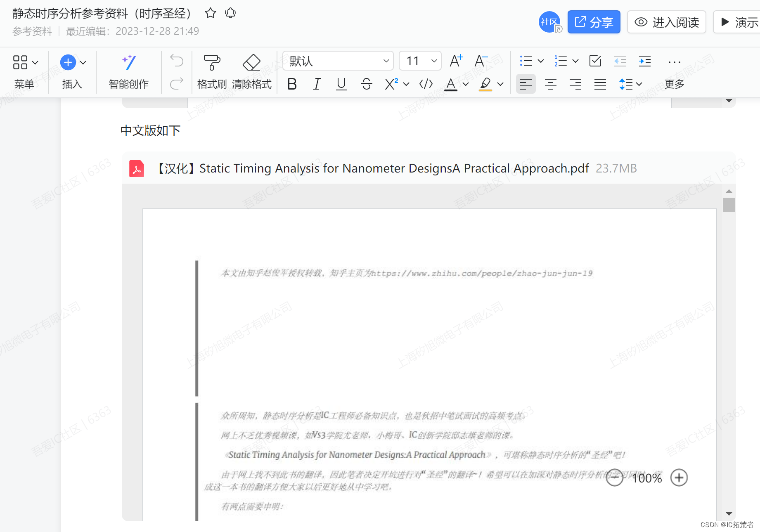This screenshot has width=760, height=532.
Task: Justify text alignment
Action: 600,84
